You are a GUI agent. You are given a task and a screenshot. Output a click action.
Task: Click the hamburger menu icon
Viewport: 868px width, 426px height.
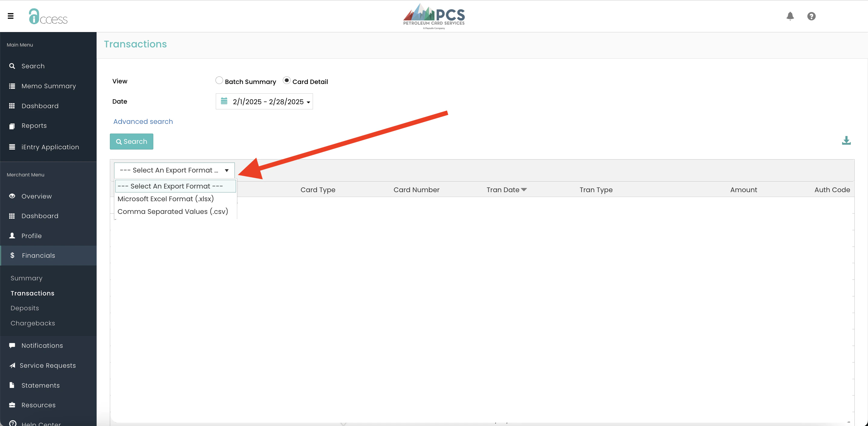coord(11,16)
